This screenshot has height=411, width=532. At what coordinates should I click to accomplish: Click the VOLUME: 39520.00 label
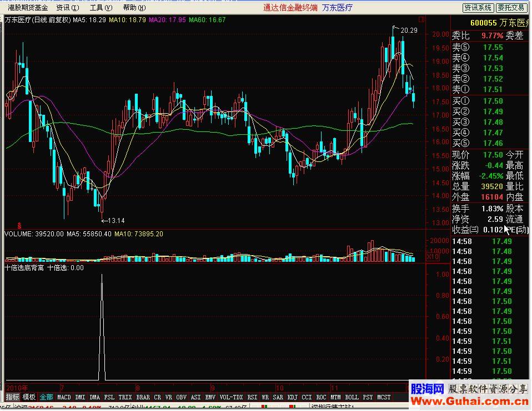tap(34, 234)
